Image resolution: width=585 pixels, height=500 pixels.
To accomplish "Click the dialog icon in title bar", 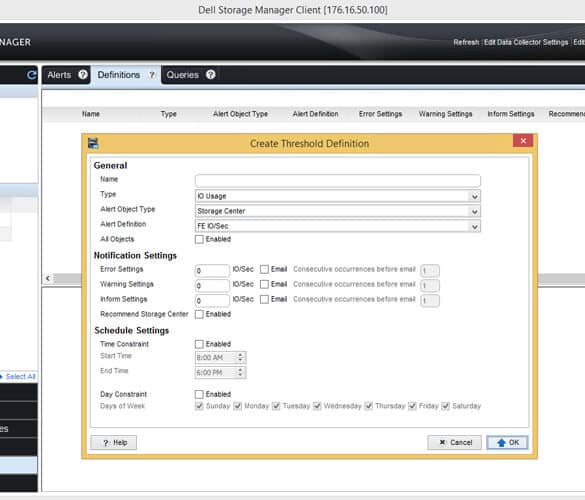I will pyautogui.click(x=93, y=143).
